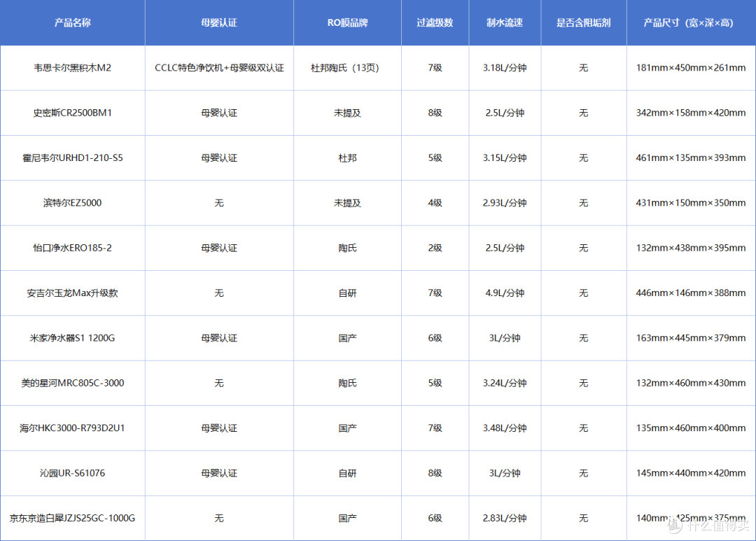This screenshot has width=756, height=541.
Task: Click the 米家 row 3L/分钟 cell
Action: (505, 338)
